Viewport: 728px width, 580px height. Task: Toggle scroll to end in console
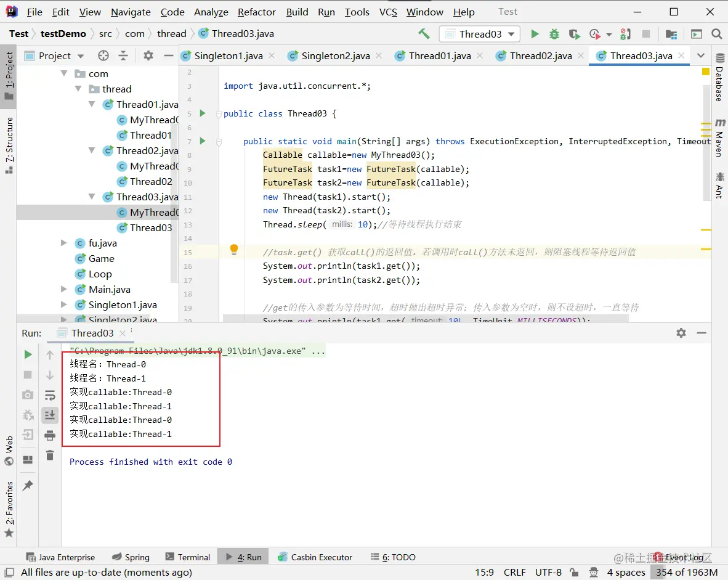click(x=50, y=415)
